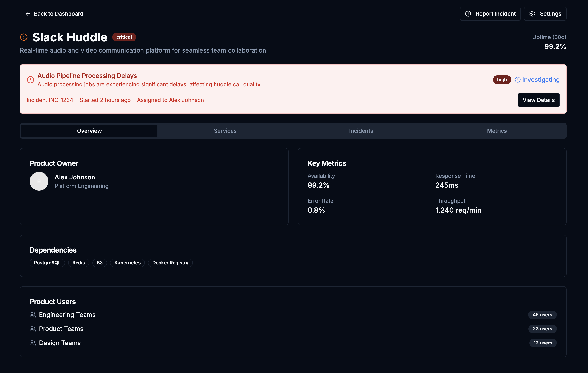
Task: Click the Design Teams users icon
Action: [x=33, y=343]
